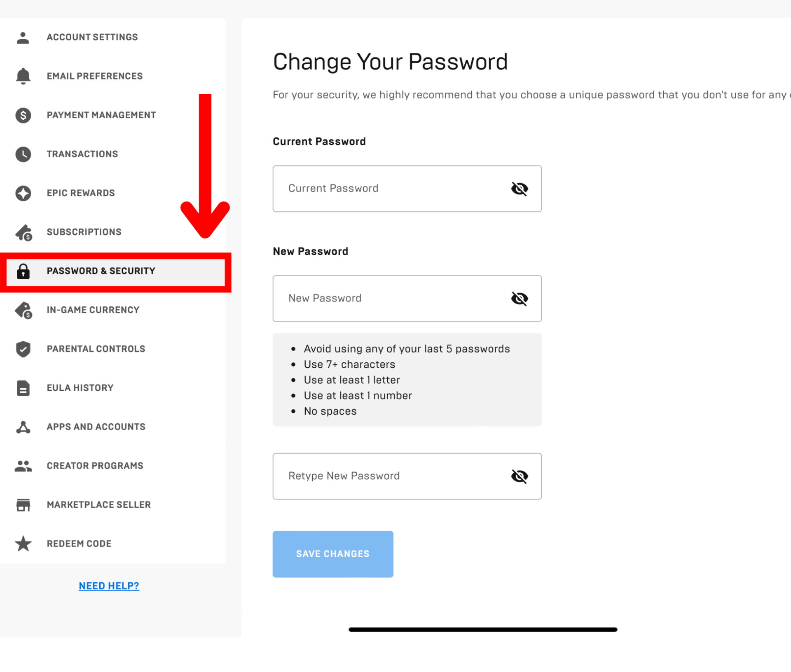
Task: Select Password & Security in sidebar
Action: [101, 271]
